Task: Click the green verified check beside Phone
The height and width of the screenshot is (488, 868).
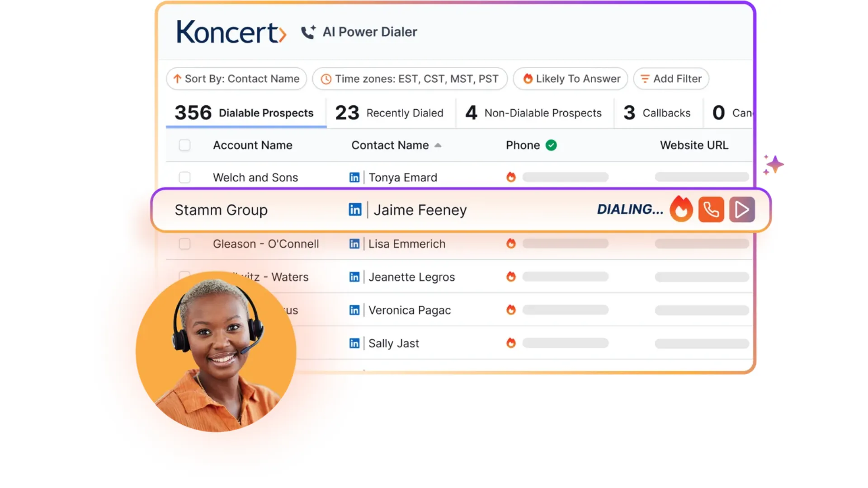Action: point(551,145)
